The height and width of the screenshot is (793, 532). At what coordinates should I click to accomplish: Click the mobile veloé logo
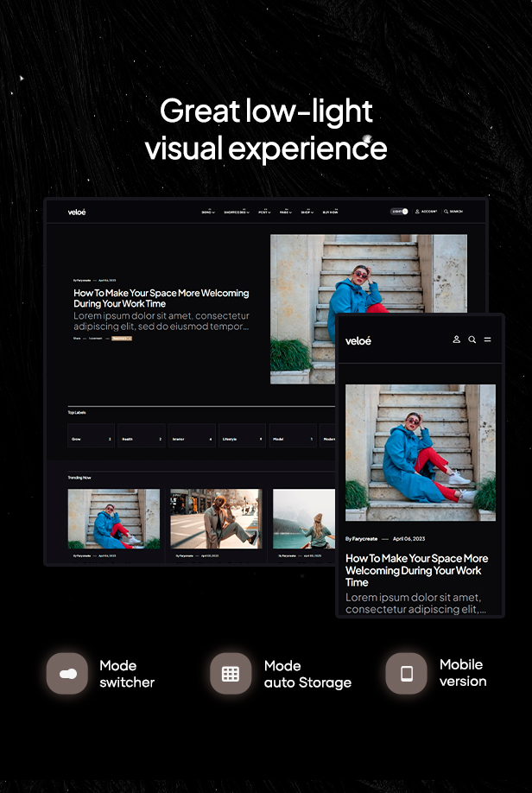click(x=358, y=340)
